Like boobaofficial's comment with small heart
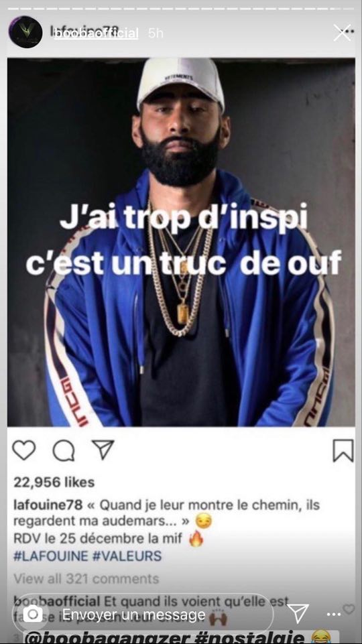 tap(349, 609)
